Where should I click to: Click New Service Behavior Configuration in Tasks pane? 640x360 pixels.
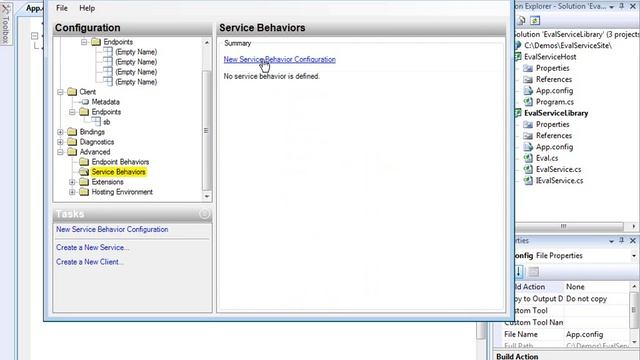coord(112,229)
